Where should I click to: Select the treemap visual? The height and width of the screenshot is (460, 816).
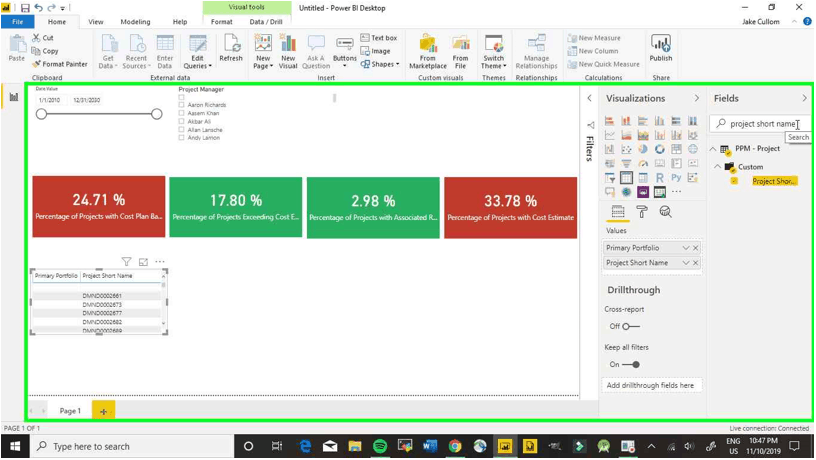click(676, 149)
